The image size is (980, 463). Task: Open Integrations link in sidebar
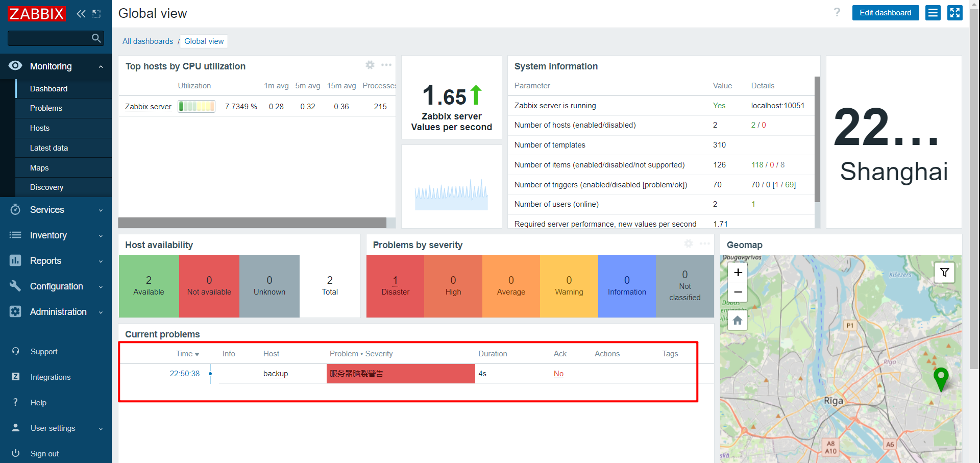tap(51, 377)
